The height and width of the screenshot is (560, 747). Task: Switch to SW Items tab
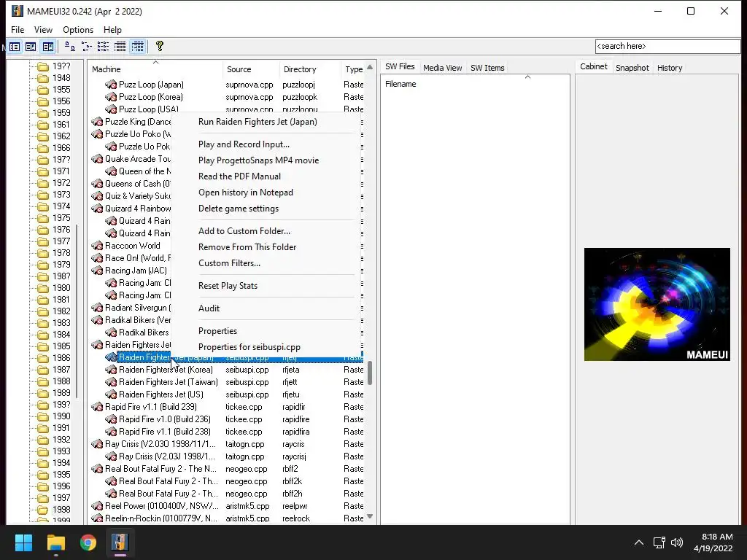pyautogui.click(x=487, y=68)
